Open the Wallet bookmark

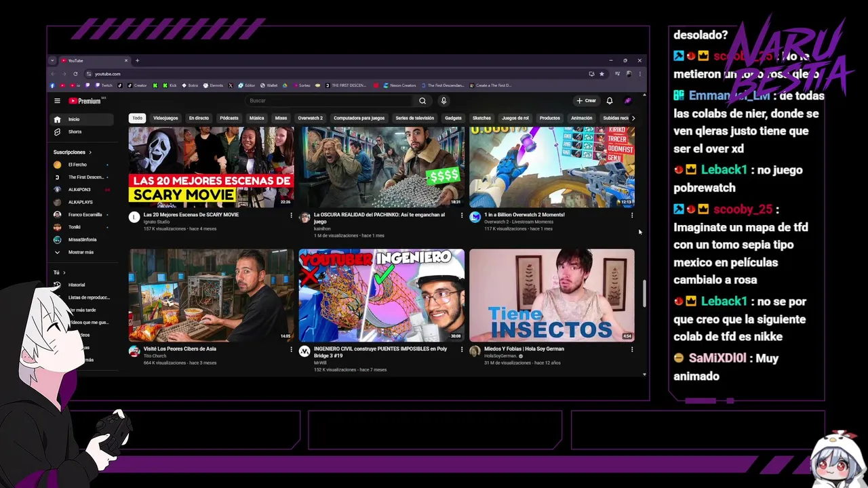(x=268, y=85)
